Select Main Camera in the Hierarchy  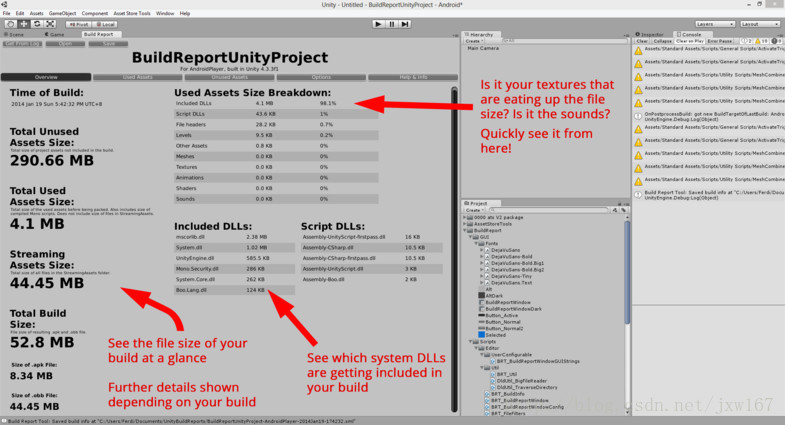click(x=483, y=49)
